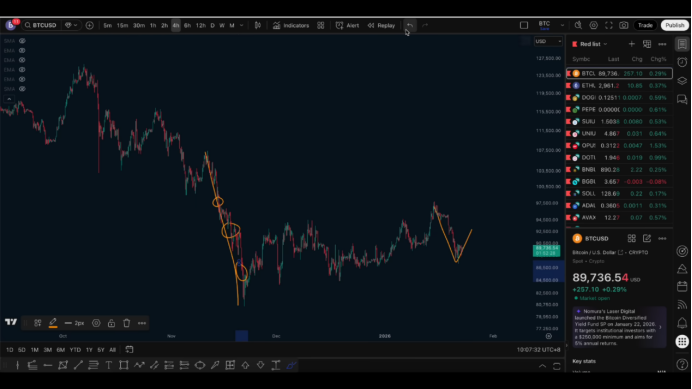Open more options in floating drawing toolbar

[142, 323]
